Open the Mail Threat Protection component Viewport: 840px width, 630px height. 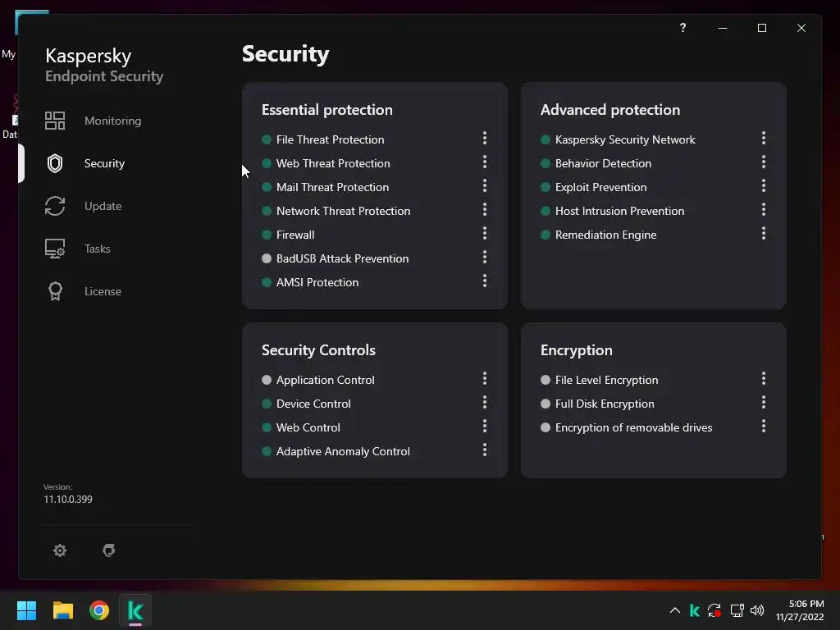coord(333,187)
